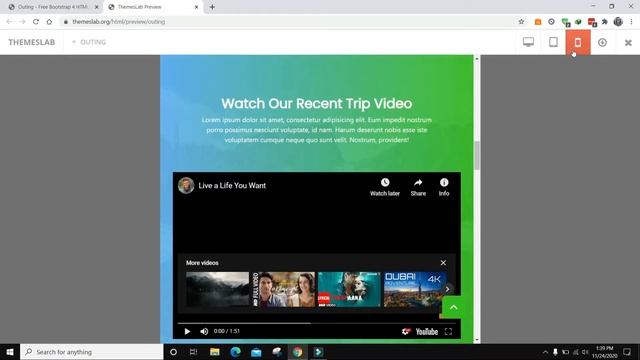Play the YouTube video
The image size is (640, 360).
pos(187,331)
